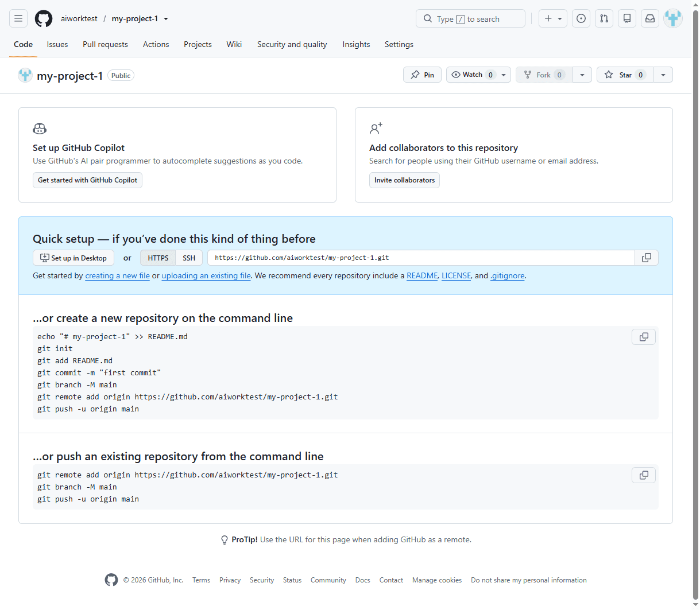
Task: Open the notifications inbox icon
Action: (x=650, y=18)
